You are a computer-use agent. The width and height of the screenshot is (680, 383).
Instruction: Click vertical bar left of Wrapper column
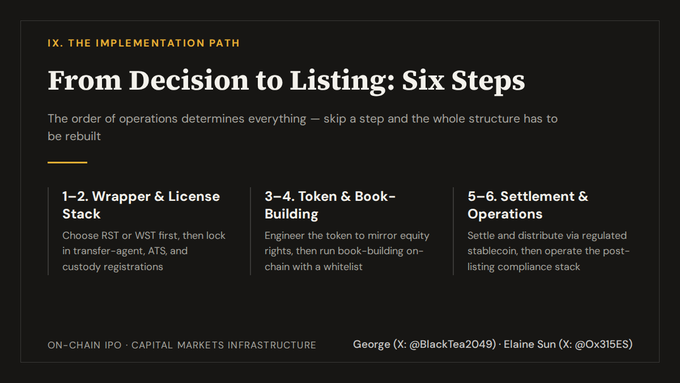tap(48, 231)
